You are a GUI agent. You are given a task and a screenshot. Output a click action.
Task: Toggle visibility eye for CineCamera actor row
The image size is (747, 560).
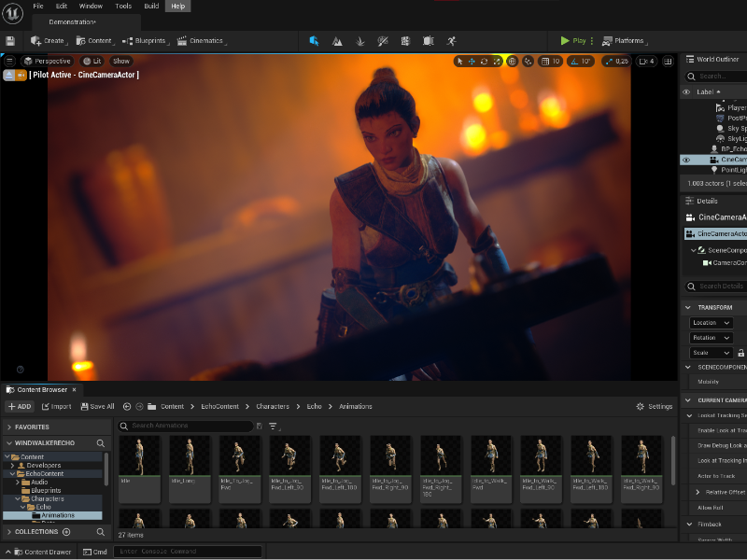point(686,160)
